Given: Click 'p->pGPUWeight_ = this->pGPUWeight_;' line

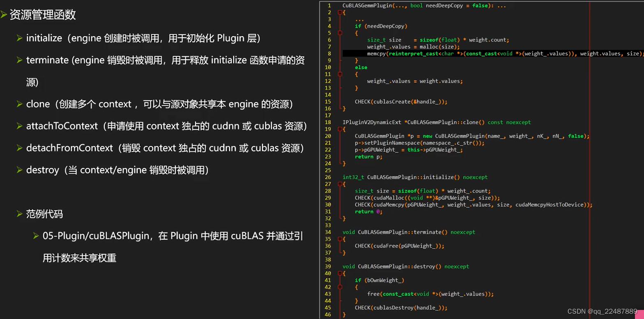Looking at the screenshot, I should tap(409, 150).
